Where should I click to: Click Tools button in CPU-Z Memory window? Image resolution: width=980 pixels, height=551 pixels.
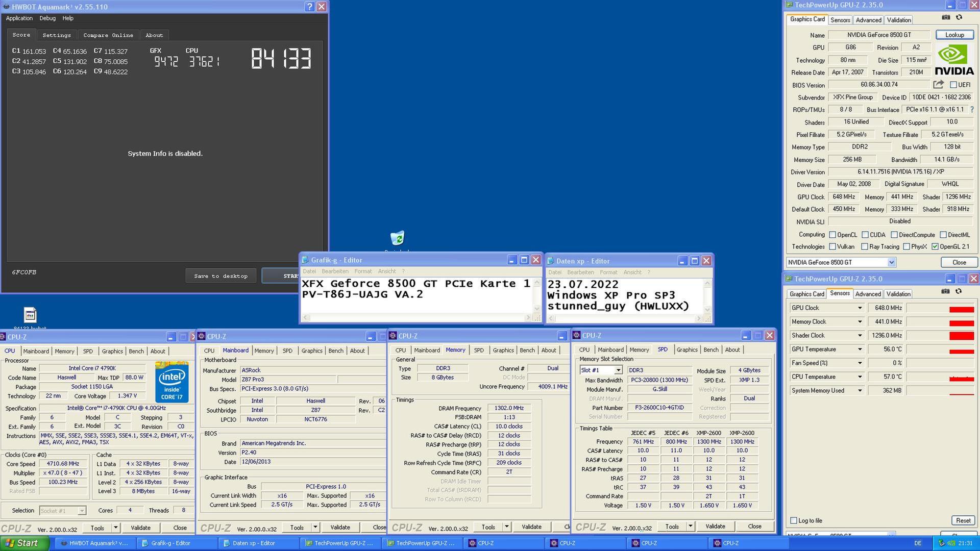click(x=488, y=527)
